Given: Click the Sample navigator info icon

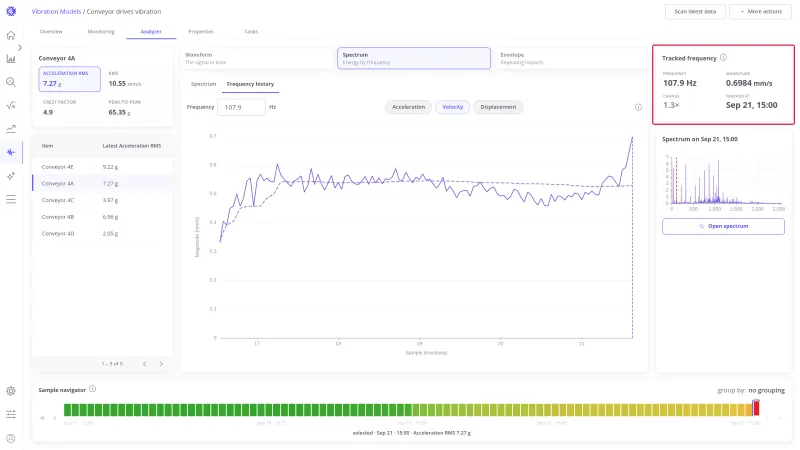Looking at the screenshot, I should click(92, 389).
